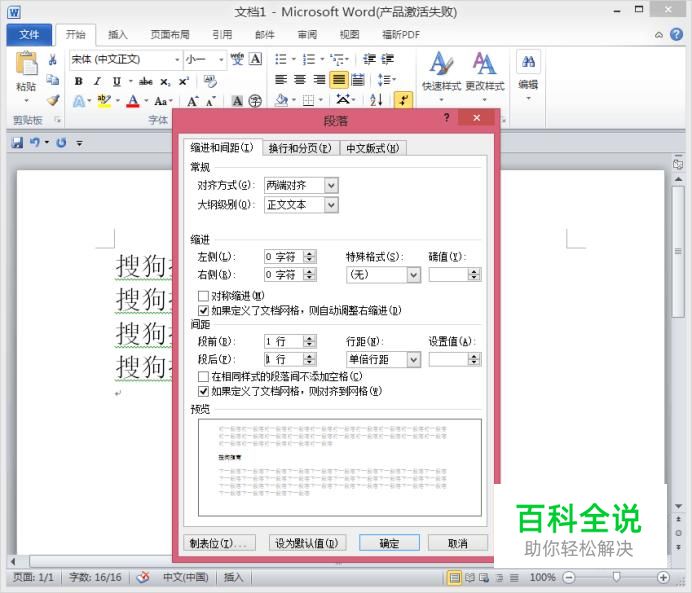Apply superscript formatting

pos(183,81)
